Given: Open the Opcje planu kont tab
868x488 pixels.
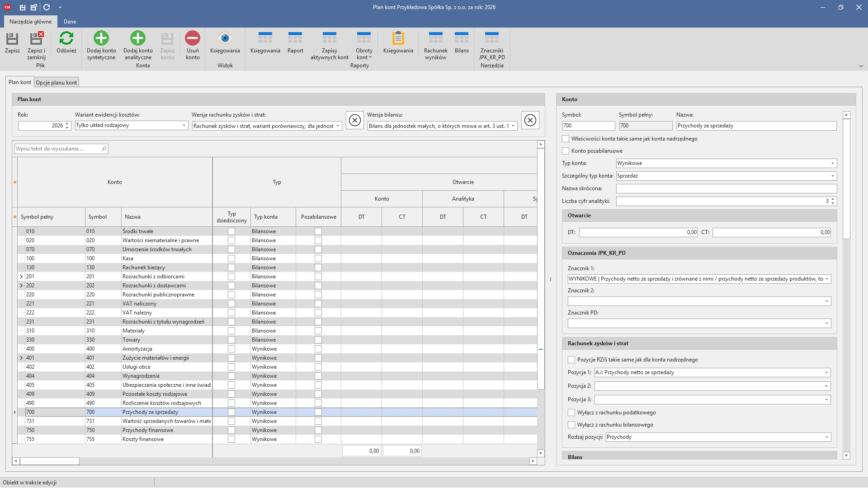Looking at the screenshot, I should point(57,83).
